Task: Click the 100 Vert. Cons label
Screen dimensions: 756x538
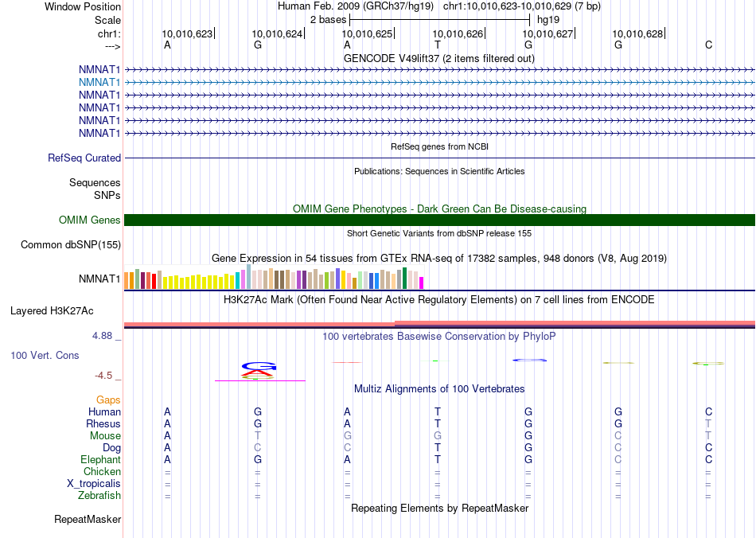Action: click(45, 355)
